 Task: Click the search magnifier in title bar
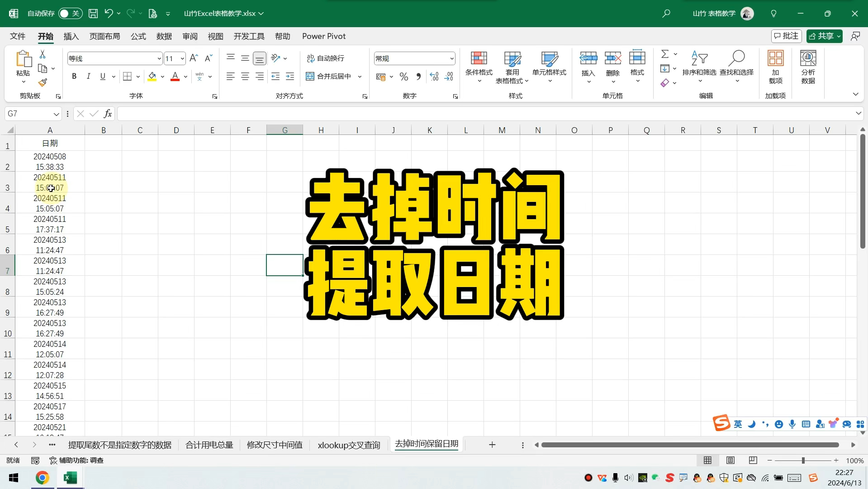click(666, 14)
